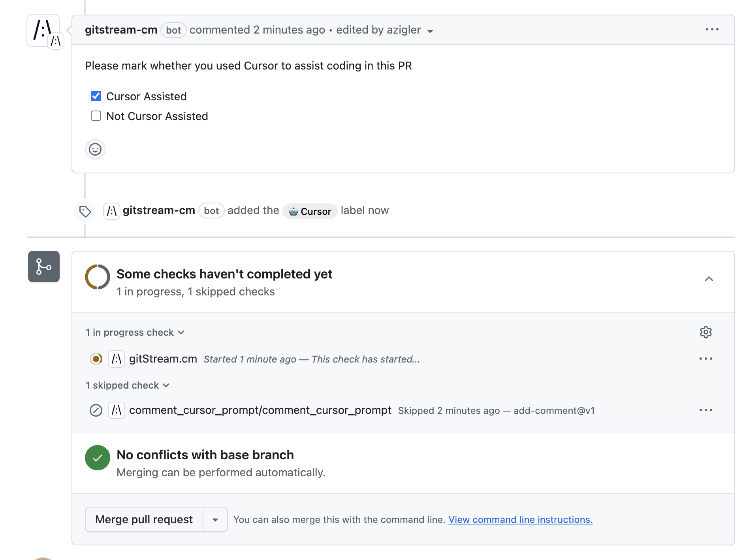Check the Not Cursor Assisted checkbox
The height and width of the screenshot is (560, 745).
pyautogui.click(x=96, y=115)
